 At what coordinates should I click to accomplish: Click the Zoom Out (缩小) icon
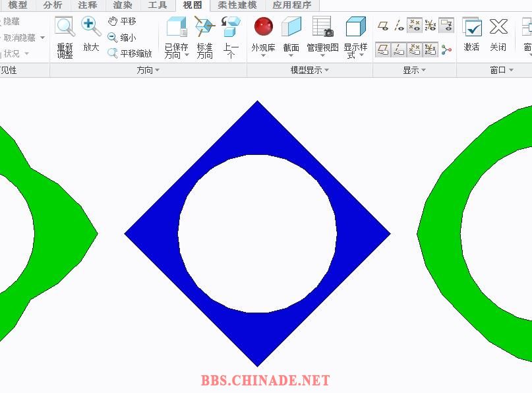[x=122, y=38]
